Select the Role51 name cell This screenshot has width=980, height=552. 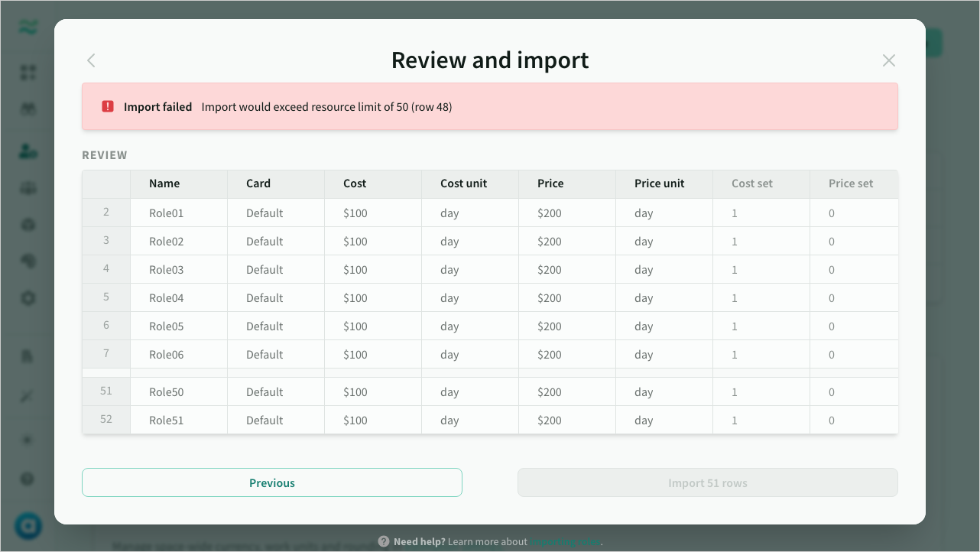tap(167, 420)
